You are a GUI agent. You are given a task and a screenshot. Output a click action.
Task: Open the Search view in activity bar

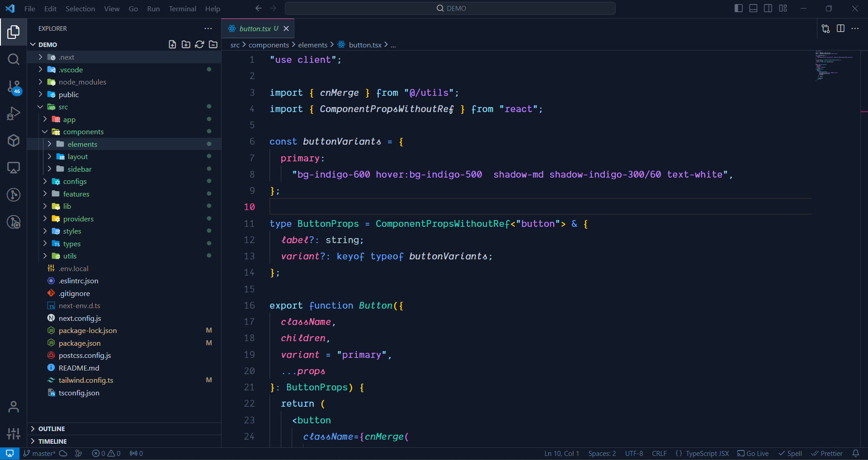point(14,59)
